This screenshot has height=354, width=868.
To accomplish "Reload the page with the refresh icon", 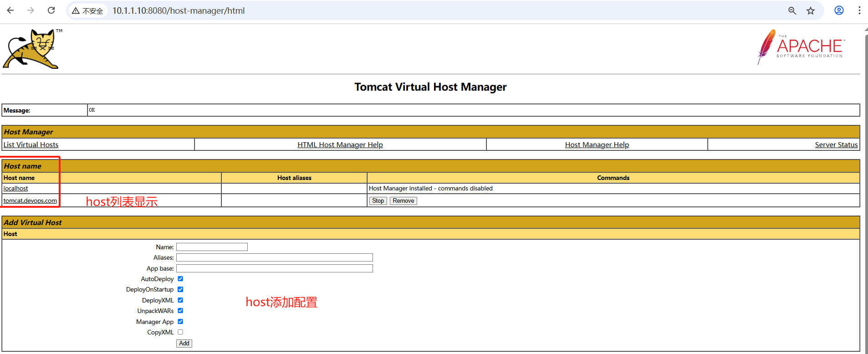I will click(x=51, y=10).
